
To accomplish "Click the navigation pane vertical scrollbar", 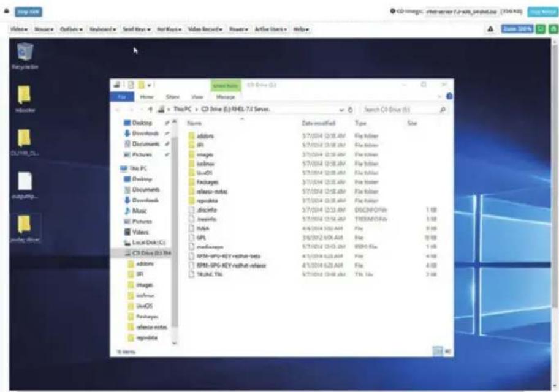I will (174, 232).
